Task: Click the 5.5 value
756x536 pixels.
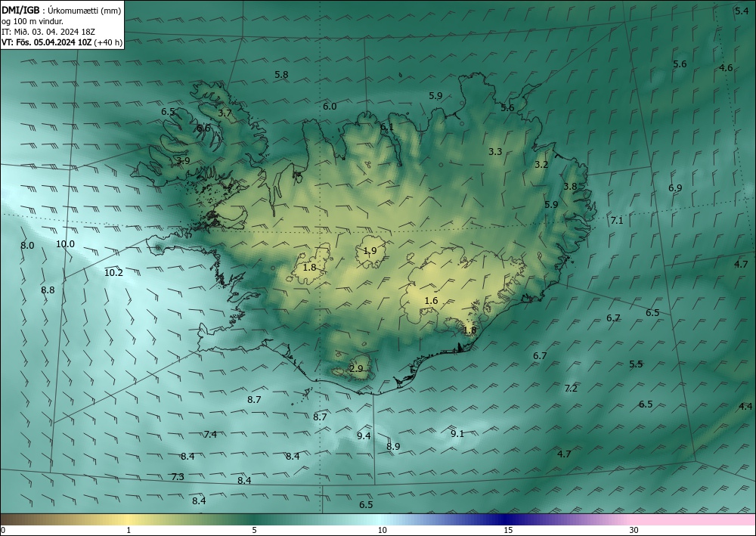Action: click(x=637, y=364)
